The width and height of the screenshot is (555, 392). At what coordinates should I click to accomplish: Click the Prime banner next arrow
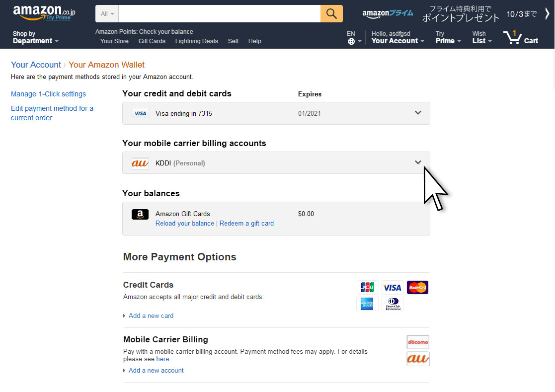pos(547,14)
